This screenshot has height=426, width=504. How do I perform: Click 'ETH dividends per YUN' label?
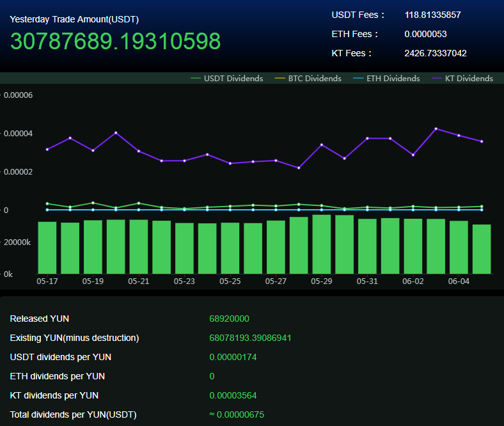(57, 376)
